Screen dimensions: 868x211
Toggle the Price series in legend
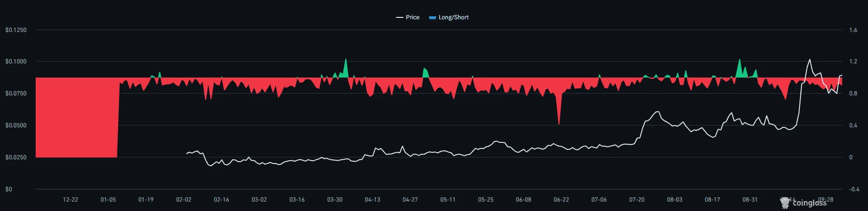[x=408, y=17]
